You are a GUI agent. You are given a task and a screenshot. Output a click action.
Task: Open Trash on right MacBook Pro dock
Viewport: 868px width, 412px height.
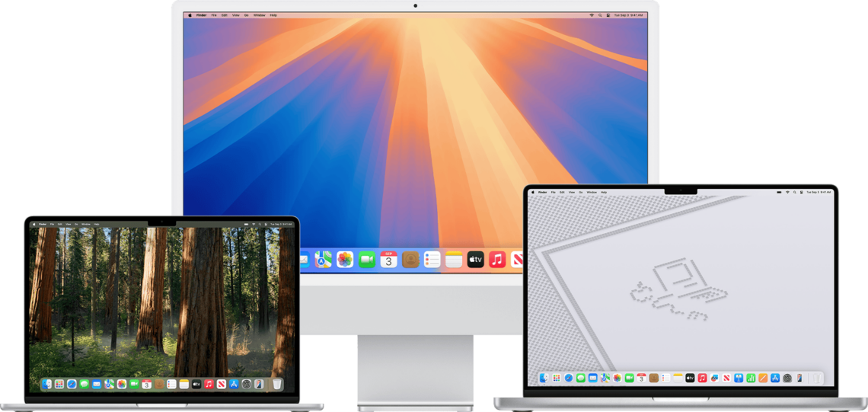click(x=816, y=378)
